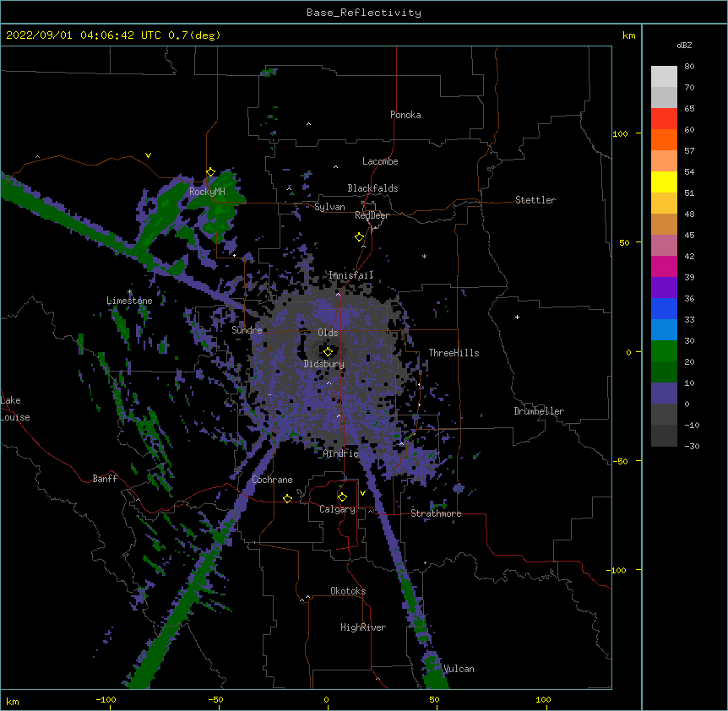Screen dimensions: 728x711
Task: Click the 54 dBZ yellow color swatch
Action: click(664, 182)
